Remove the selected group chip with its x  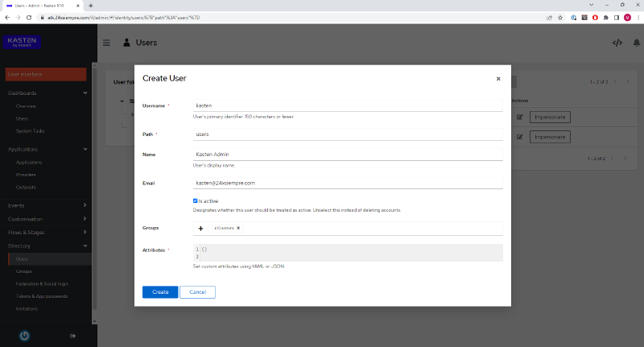(x=238, y=228)
